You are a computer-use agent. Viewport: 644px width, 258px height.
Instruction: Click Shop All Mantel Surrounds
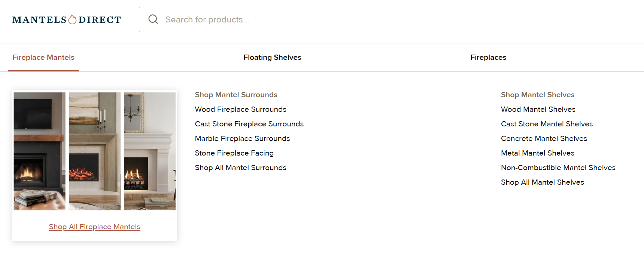[240, 168]
